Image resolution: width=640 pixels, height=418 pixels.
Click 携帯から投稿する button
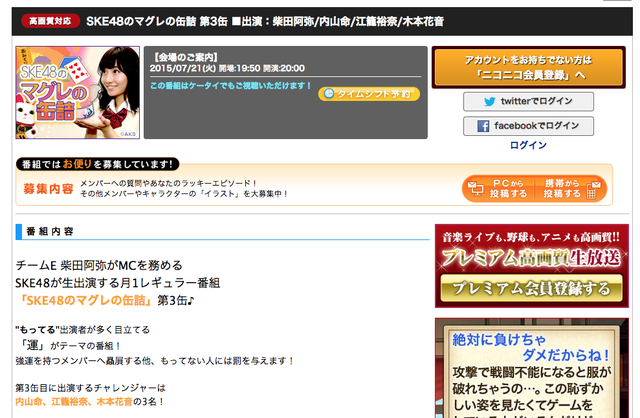(571, 189)
